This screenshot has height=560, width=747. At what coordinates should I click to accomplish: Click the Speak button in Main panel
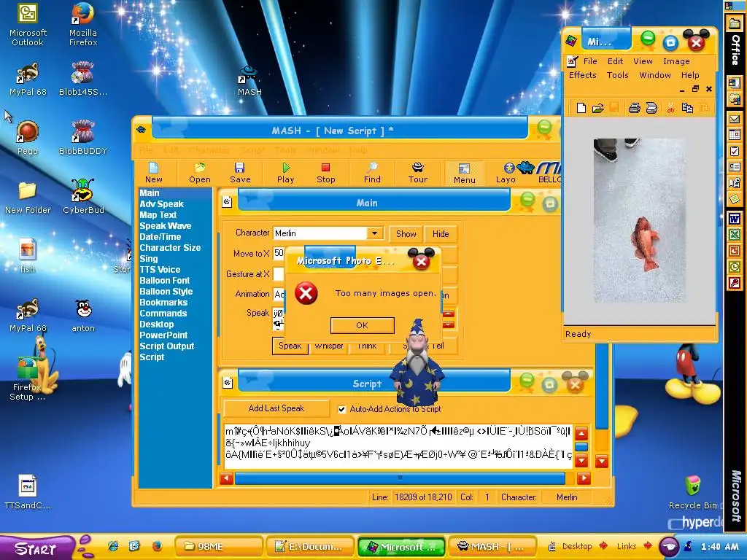[290, 346]
